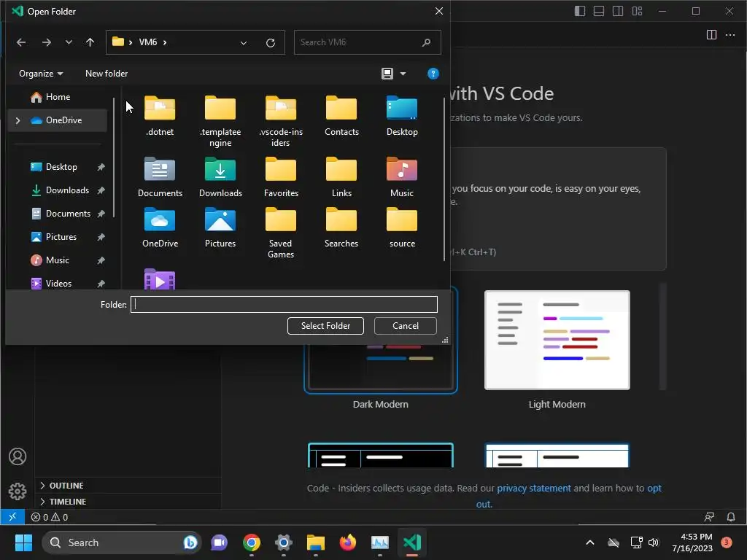This screenshot has width=747, height=560.
Task: Open pinned Pictures in navigation pane
Action: 61,237
